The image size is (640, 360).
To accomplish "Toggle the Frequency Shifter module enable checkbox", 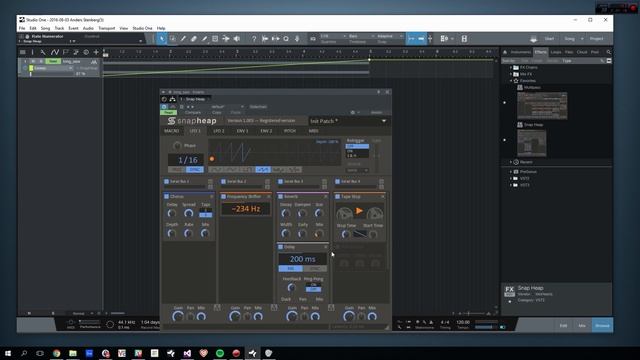I will pos(224,197).
